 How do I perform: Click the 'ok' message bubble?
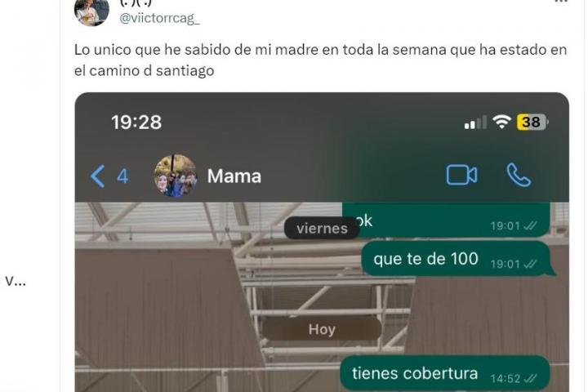coord(446,220)
